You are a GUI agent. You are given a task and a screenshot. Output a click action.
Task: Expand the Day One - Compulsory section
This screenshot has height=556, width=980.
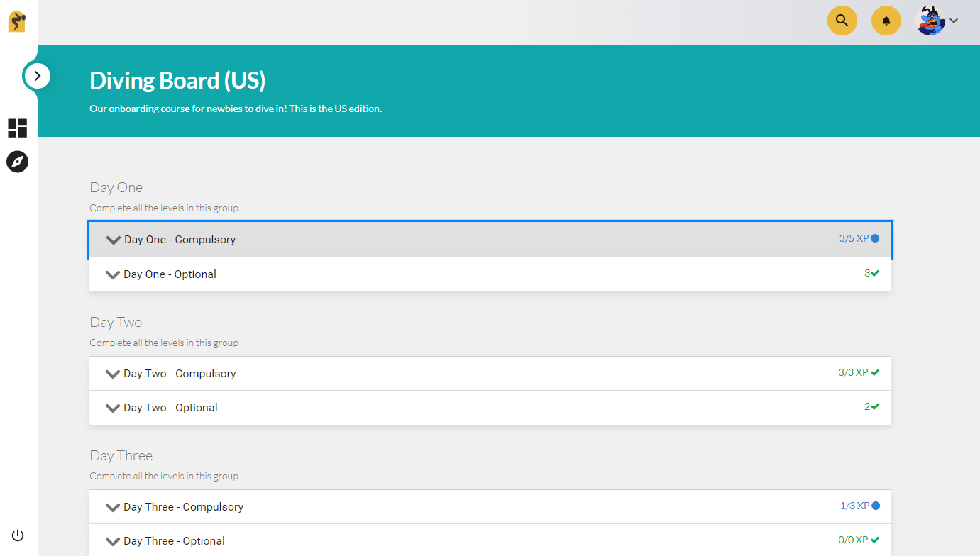click(113, 239)
